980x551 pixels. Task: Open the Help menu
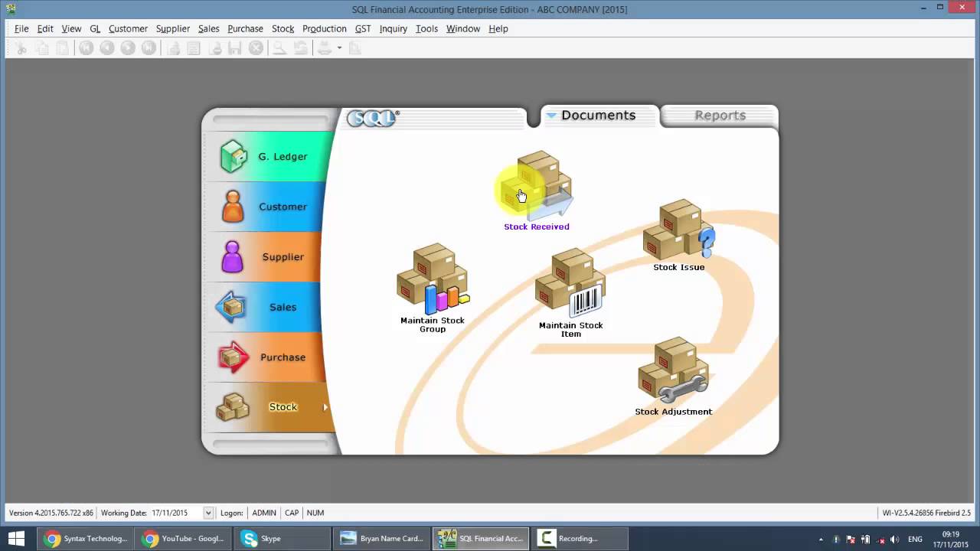coord(498,28)
